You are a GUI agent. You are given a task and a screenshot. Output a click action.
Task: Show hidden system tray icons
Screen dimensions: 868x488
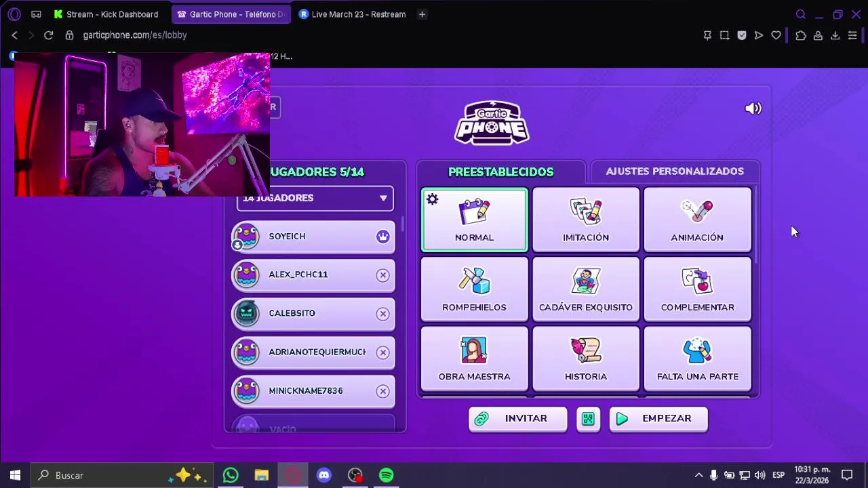(698, 475)
